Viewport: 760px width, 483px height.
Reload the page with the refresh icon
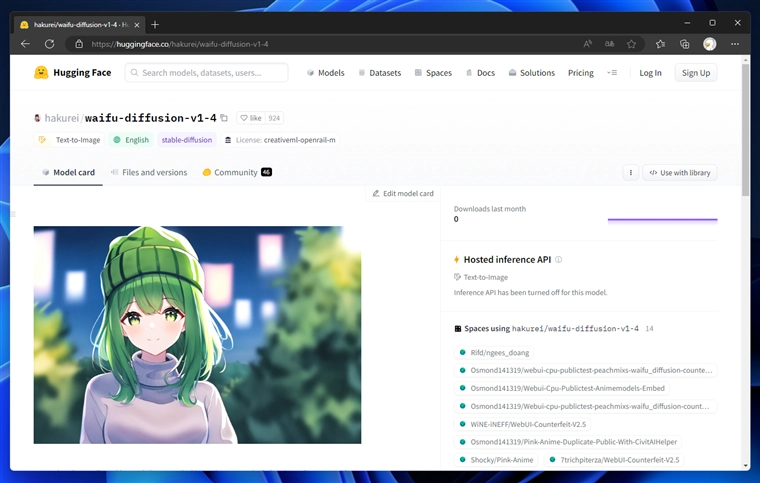(x=49, y=44)
